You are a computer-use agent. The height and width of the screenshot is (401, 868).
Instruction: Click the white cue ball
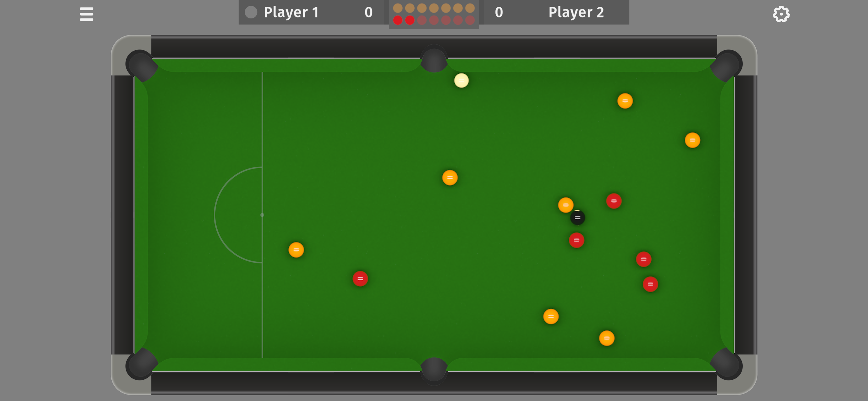coord(461,80)
